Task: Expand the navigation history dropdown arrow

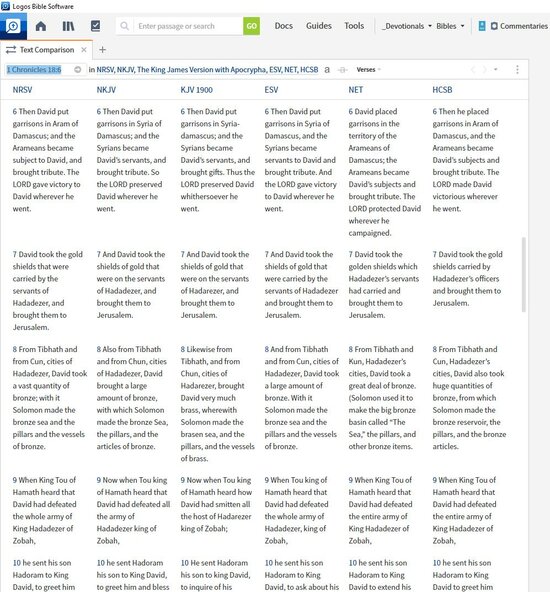Action: (x=496, y=69)
